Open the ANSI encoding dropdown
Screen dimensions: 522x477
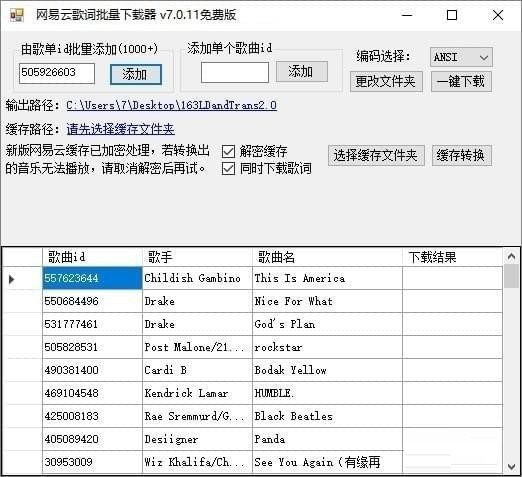pyautogui.click(x=461, y=57)
